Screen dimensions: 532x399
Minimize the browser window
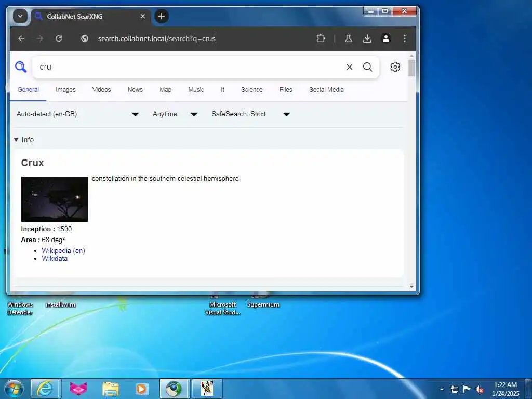[x=371, y=11]
